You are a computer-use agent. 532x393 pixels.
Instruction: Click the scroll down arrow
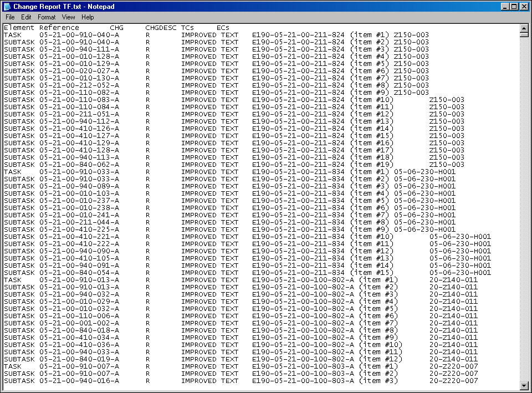(524, 386)
